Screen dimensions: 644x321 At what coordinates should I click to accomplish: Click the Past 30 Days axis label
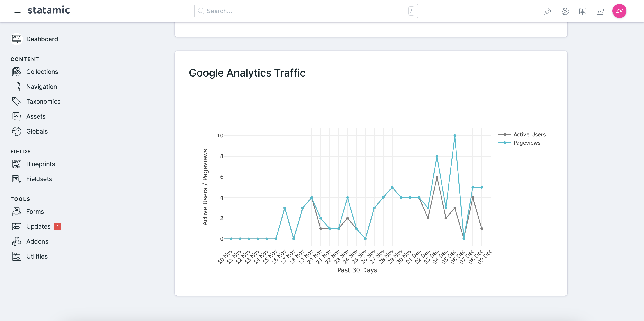357,270
